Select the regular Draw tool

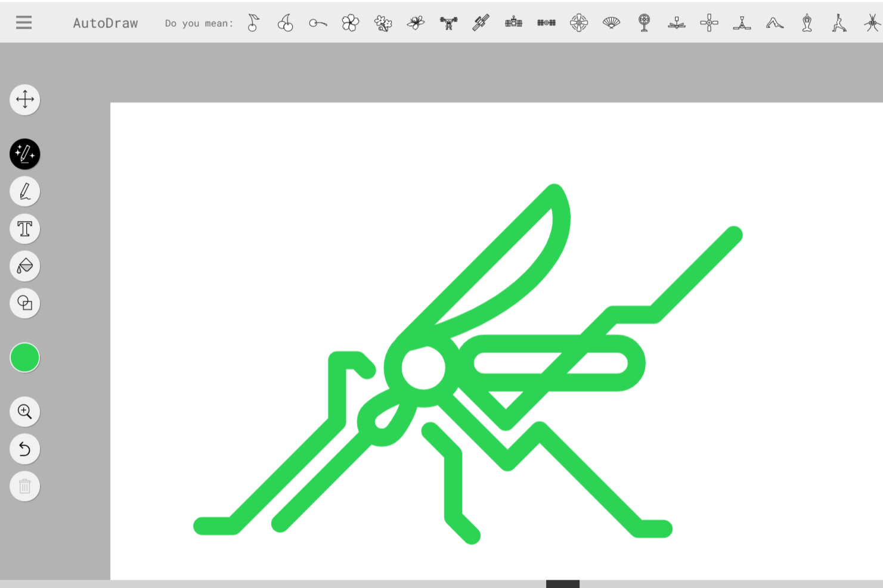coord(24,191)
